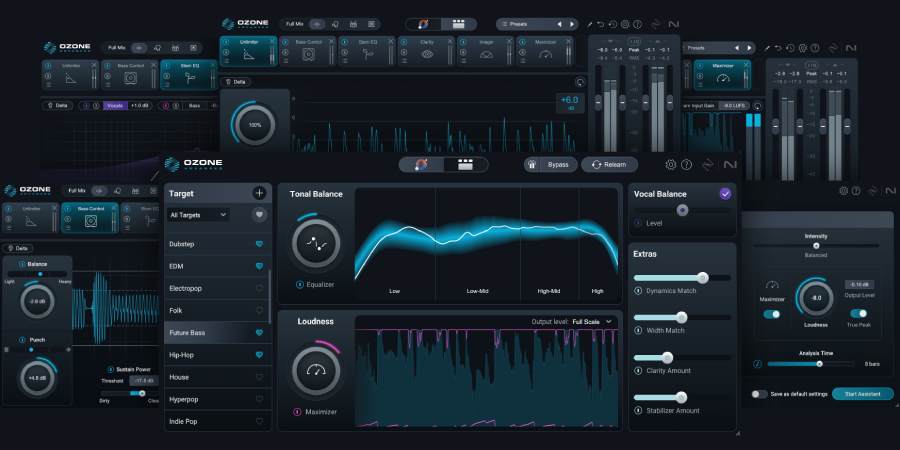Open history icon in top center window
The image size is (900, 450).
click(x=612, y=25)
